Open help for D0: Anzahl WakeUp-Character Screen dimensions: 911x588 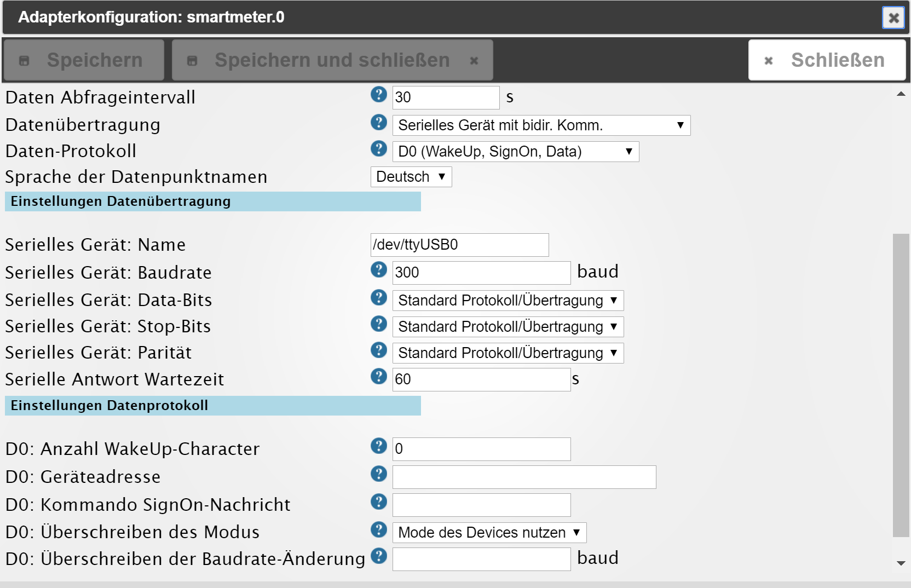click(x=378, y=446)
